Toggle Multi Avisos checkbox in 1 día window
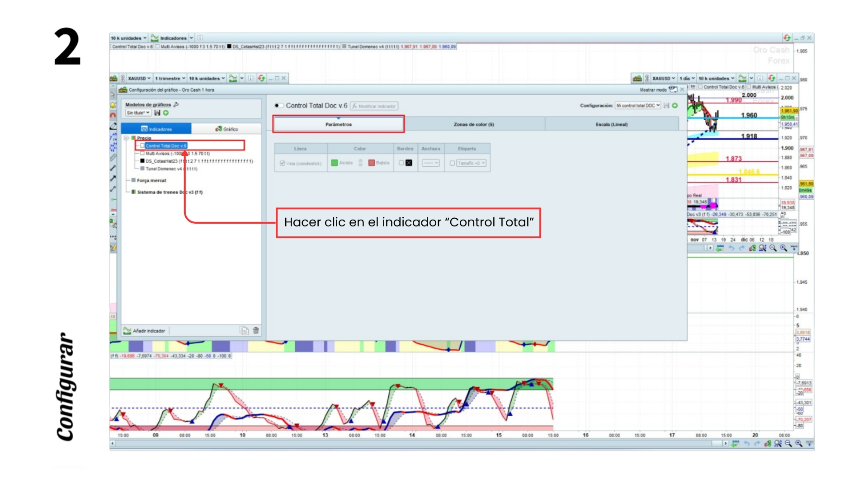The image size is (868, 488). pos(749,87)
